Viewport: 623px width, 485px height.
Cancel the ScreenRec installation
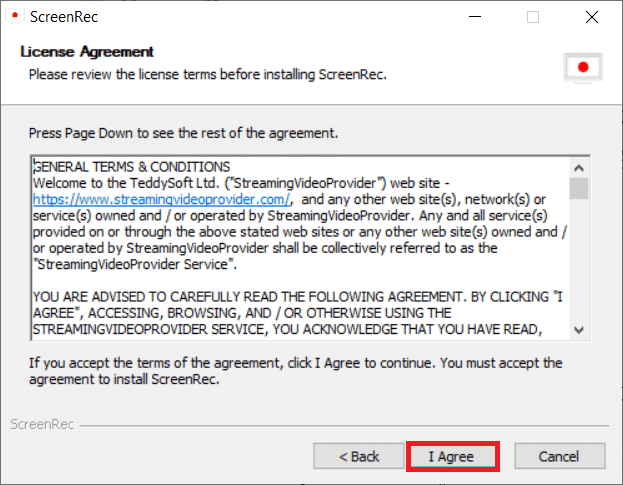(x=558, y=456)
